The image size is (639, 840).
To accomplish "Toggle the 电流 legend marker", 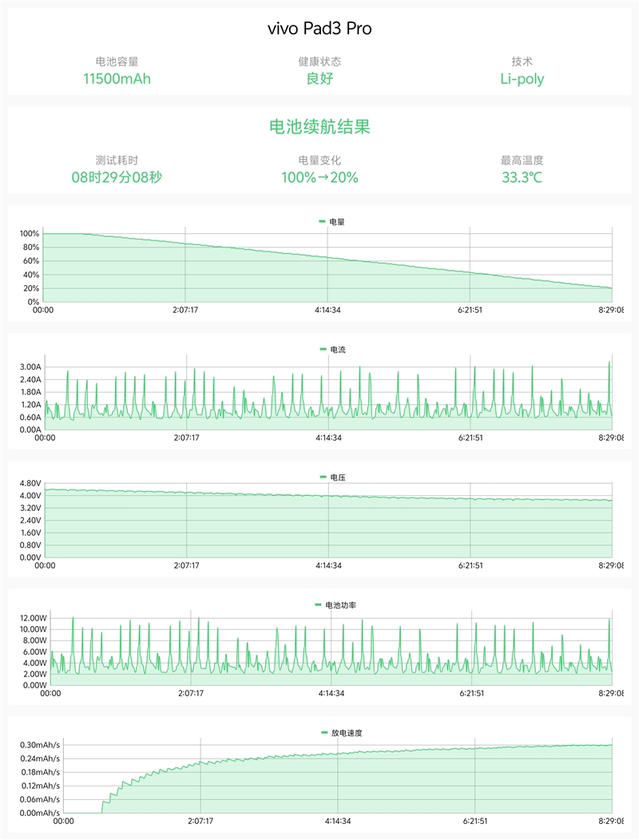I will (x=322, y=349).
